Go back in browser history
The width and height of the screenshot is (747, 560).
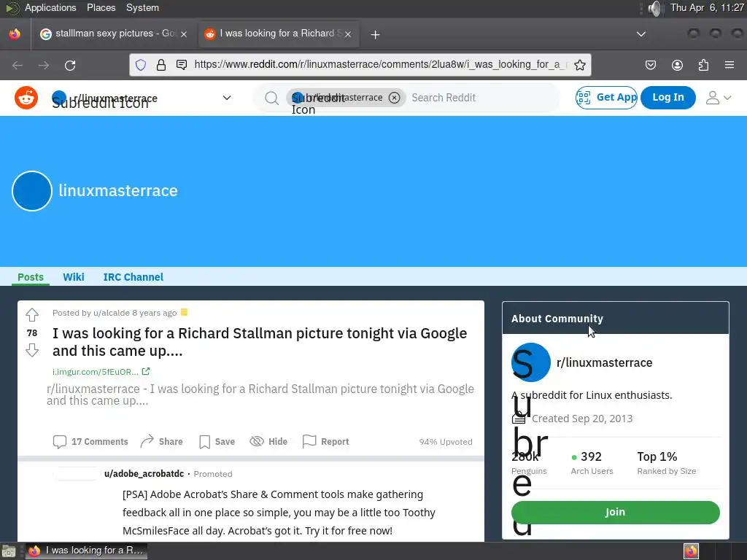(x=18, y=65)
